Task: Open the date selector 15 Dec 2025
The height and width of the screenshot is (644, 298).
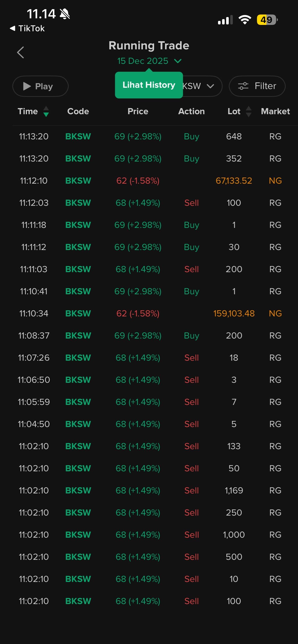Action: [x=149, y=61]
